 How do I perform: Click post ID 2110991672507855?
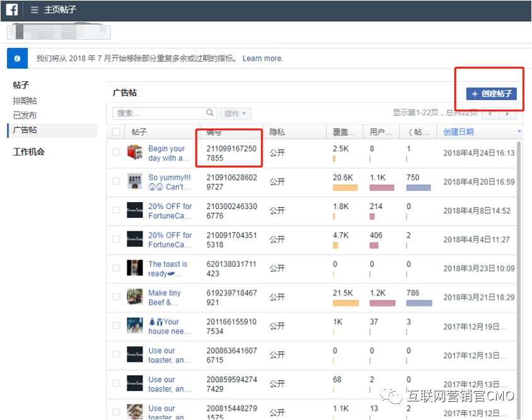click(x=231, y=153)
